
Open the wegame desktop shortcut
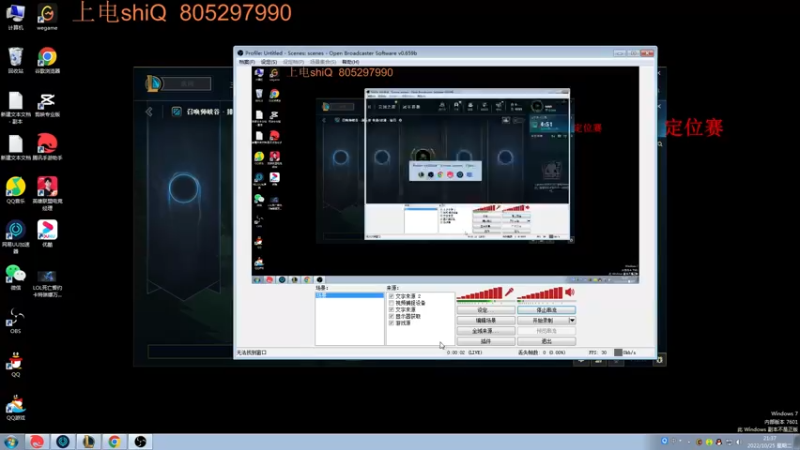click(x=47, y=16)
